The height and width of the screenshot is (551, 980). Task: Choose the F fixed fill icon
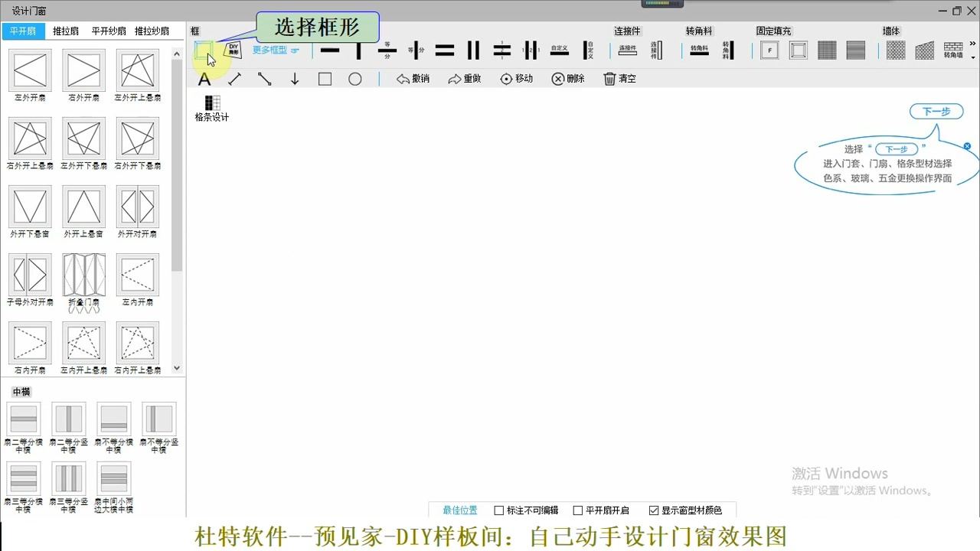coord(769,51)
